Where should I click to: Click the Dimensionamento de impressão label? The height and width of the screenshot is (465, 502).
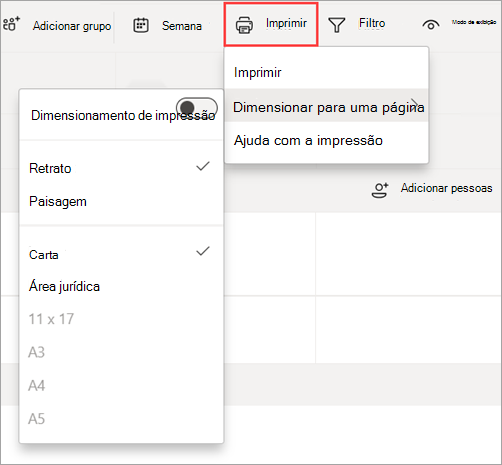pyautogui.click(x=123, y=115)
